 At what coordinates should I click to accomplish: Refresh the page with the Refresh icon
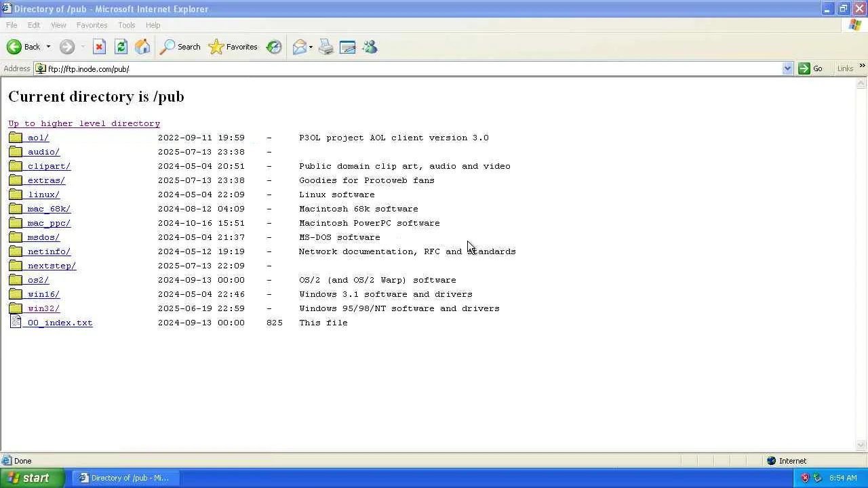(x=121, y=47)
